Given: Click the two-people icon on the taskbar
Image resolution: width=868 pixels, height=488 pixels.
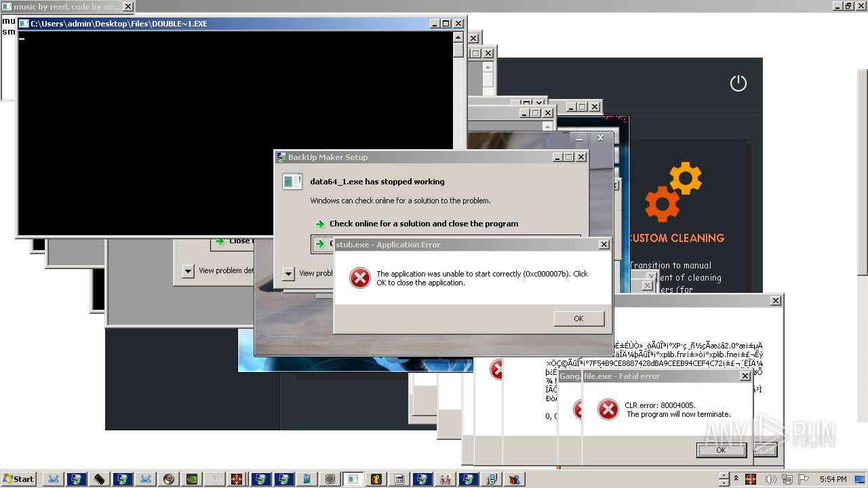Looking at the screenshot, I should 446,479.
